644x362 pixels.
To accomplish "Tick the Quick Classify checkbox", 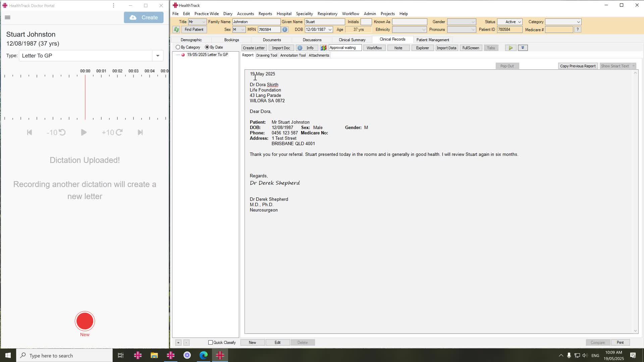I will point(211,343).
